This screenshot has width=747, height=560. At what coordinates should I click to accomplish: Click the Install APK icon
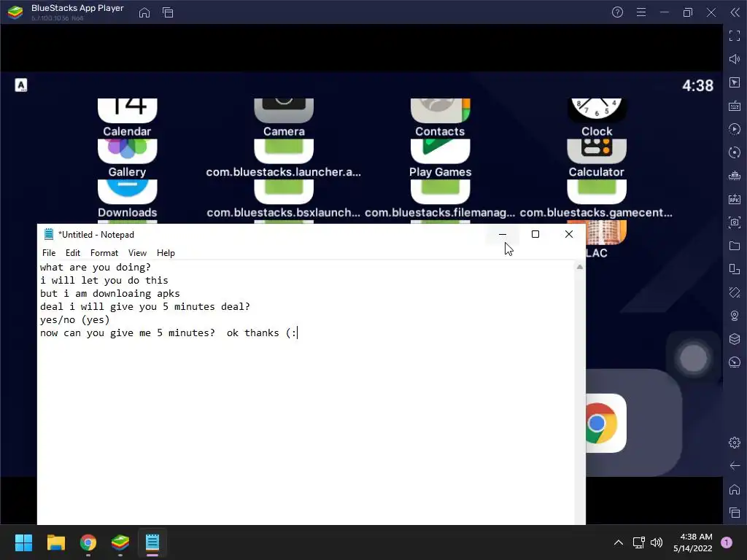click(x=734, y=199)
